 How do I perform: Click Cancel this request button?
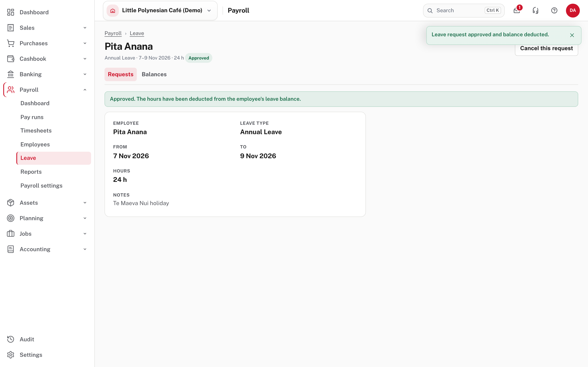[x=546, y=48]
